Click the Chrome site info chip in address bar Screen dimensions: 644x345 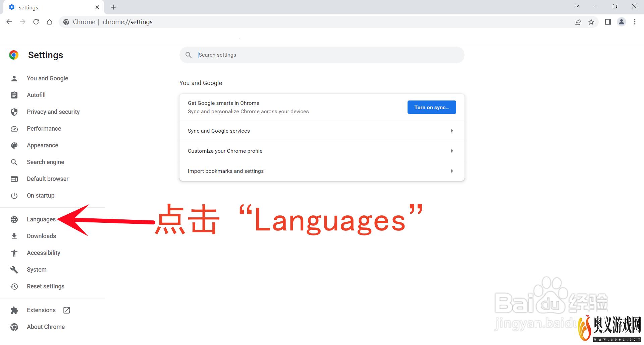[x=79, y=22]
